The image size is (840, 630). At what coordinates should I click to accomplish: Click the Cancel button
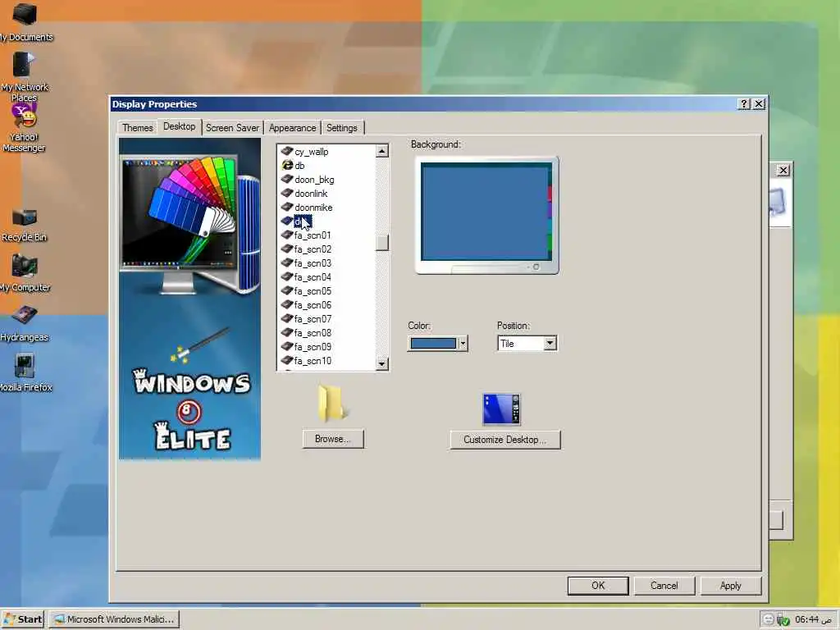[664, 586]
